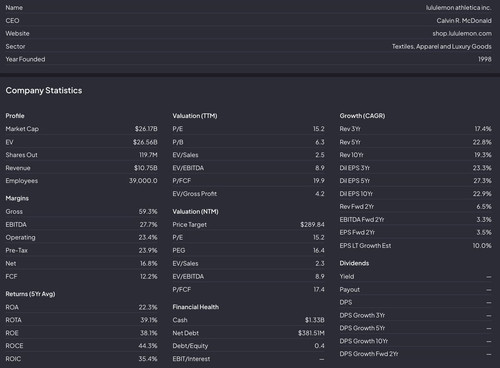Image resolution: width=500 pixels, height=368 pixels.
Task: Select EPS Fwd 2Yr value 3.5%
Action: (484, 232)
